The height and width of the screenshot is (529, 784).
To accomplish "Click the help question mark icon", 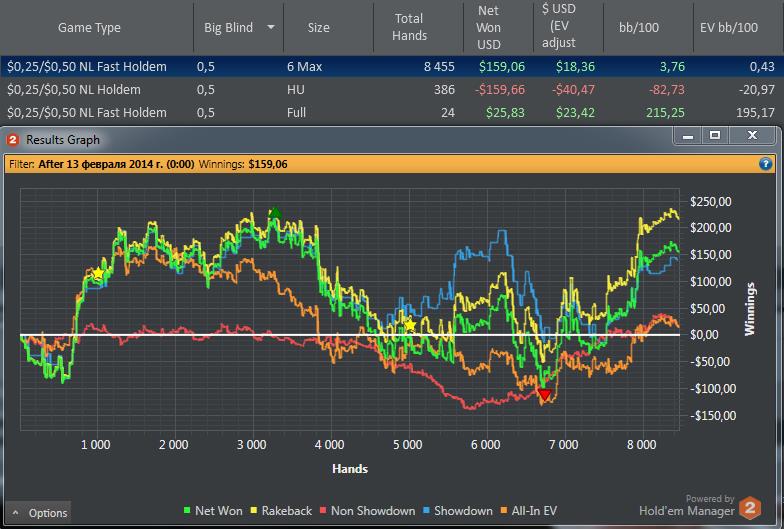I will (x=765, y=164).
